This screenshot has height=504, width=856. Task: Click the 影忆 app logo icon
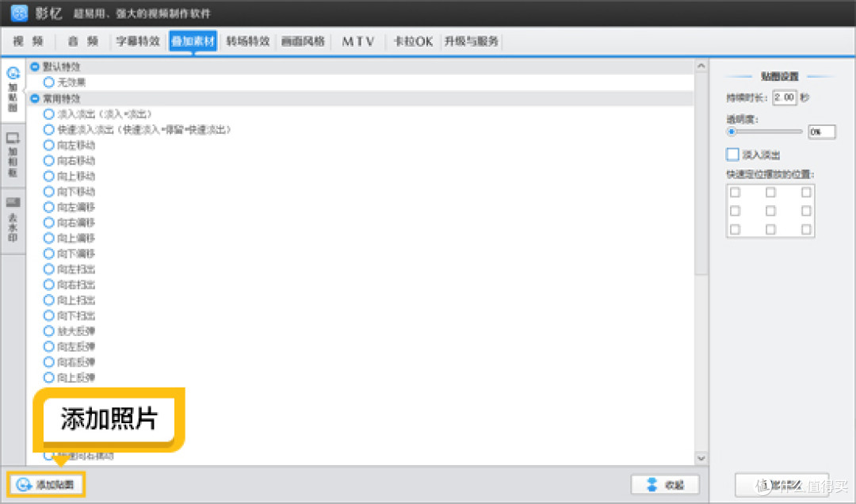click(x=19, y=13)
